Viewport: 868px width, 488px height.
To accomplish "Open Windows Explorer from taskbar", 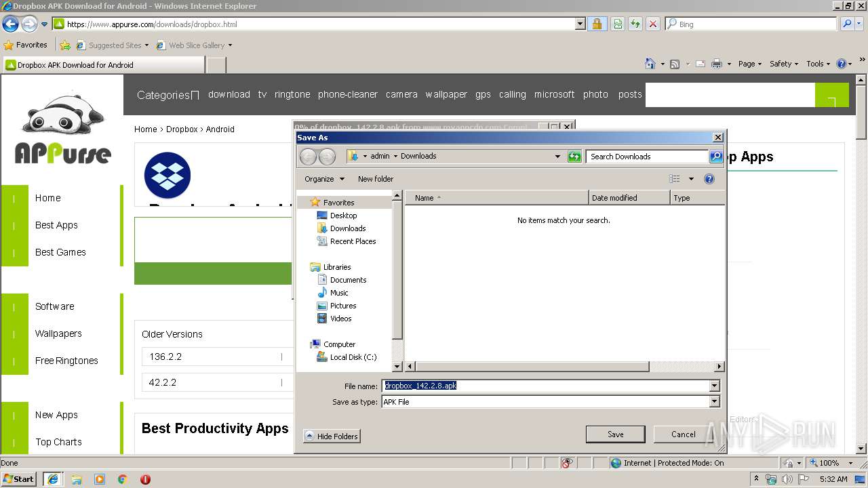I will (x=77, y=479).
